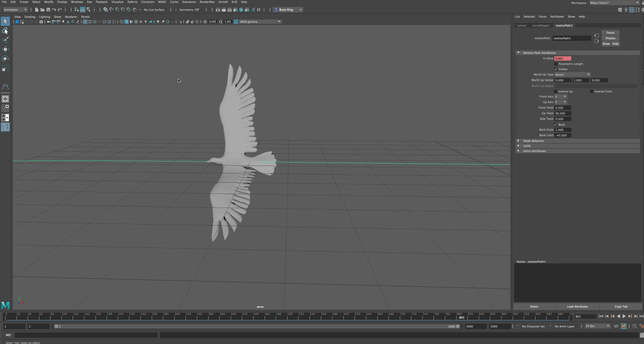This screenshot has height=344, width=644.
Task: Click the Focus button in Attribute Editor
Action: [x=610, y=33]
